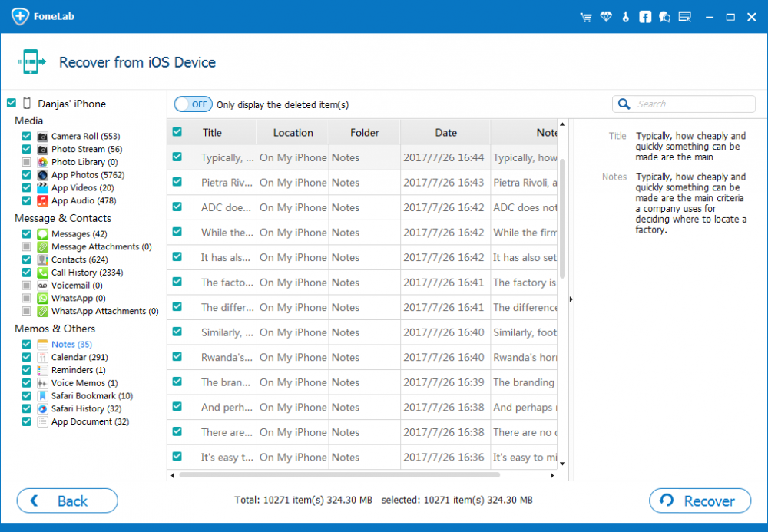Click scroll down arrow of notes list
The height and width of the screenshot is (532, 768).
pos(562,464)
